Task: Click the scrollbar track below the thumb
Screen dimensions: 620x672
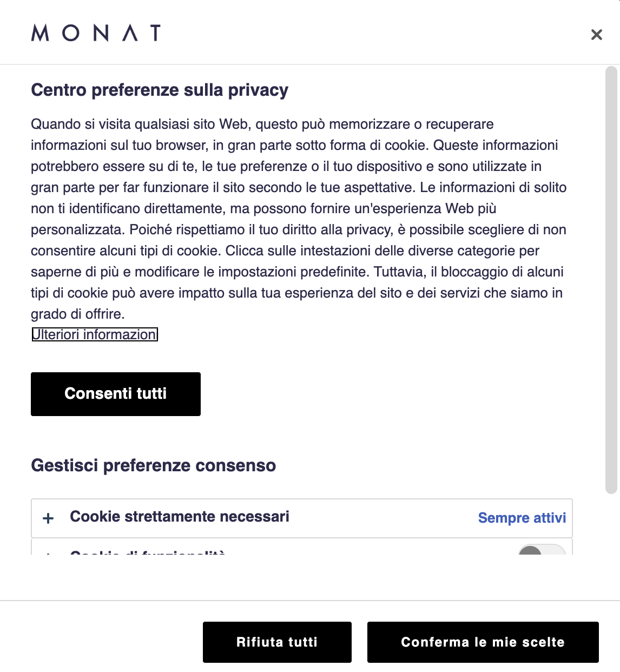Action: (611, 541)
